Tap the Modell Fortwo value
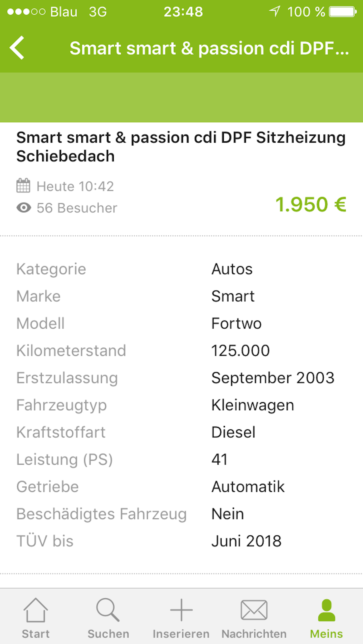 click(x=236, y=323)
